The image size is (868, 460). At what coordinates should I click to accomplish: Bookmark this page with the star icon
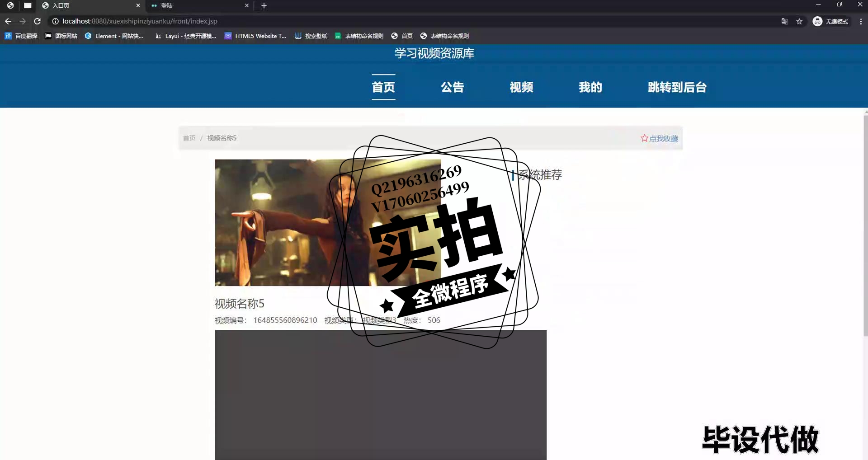coord(799,21)
